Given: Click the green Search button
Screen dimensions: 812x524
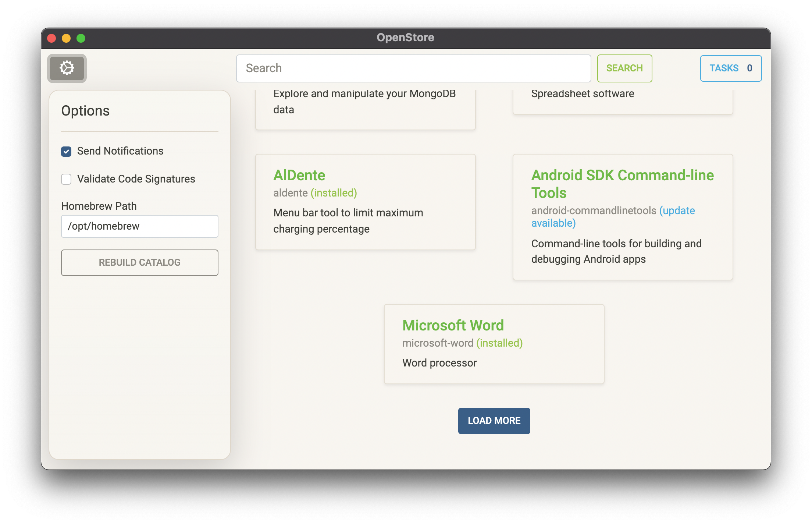Looking at the screenshot, I should [x=624, y=68].
